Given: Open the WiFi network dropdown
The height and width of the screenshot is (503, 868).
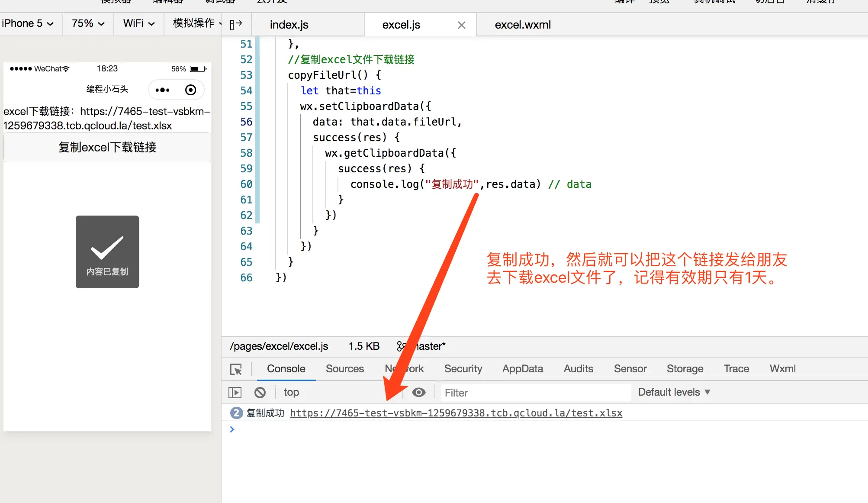Looking at the screenshot, I should click(138, 23).
